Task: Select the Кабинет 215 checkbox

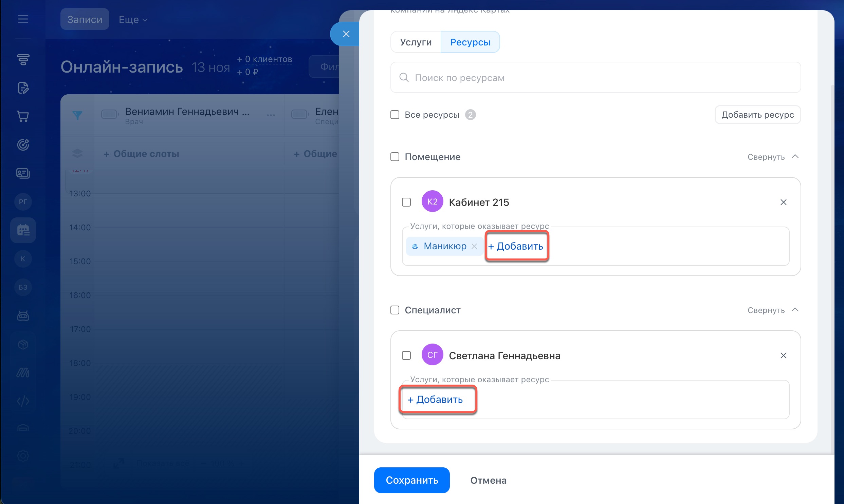Action: click(x=406, y=202)
